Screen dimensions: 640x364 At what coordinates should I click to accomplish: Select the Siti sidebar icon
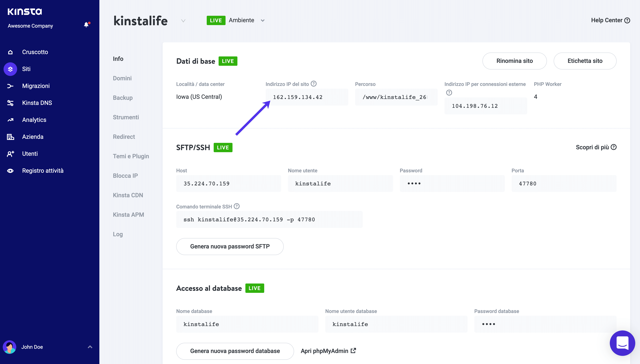point(10,69)
